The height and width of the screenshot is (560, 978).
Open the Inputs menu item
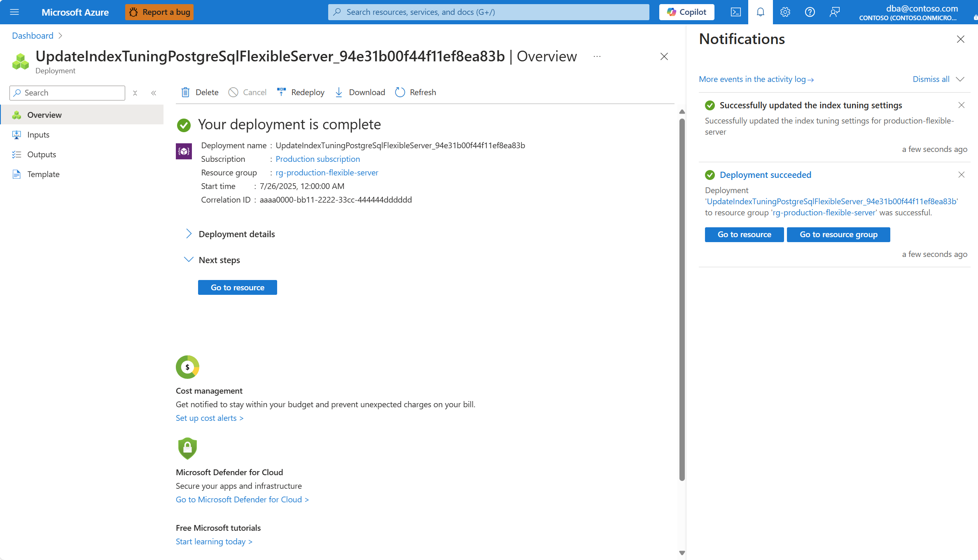coord(38,135)
